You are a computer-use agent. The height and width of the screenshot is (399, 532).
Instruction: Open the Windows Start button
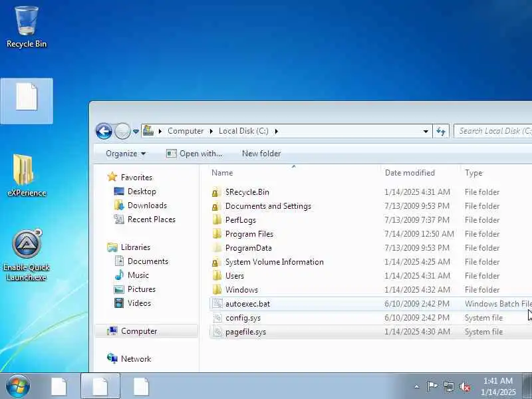pyautogui.click(x=18, y=386)
